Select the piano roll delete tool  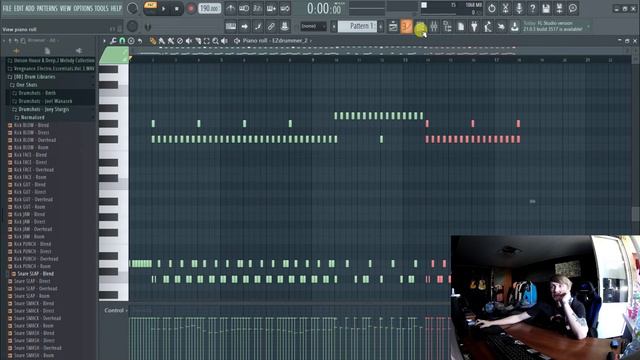[x=180, y=41]
